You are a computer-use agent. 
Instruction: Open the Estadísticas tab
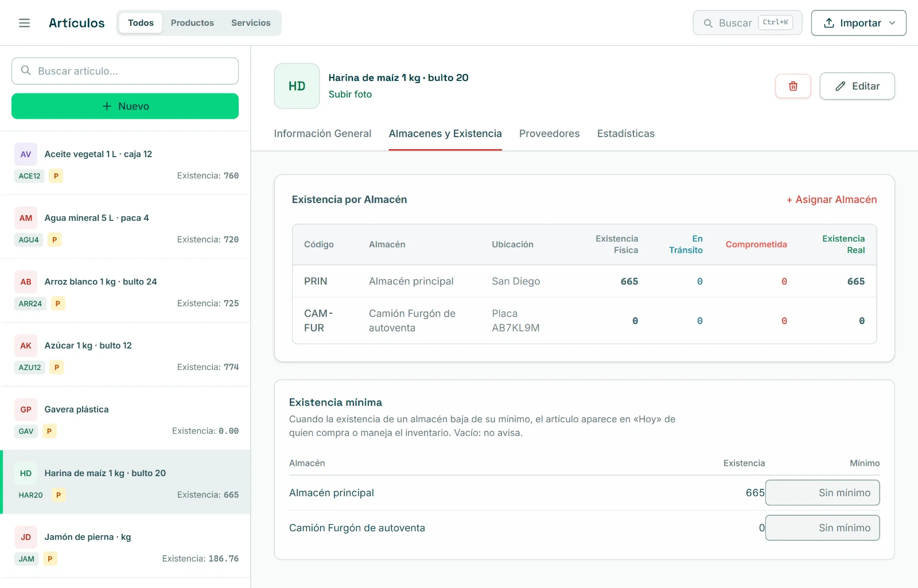click(x=625, y=134)
